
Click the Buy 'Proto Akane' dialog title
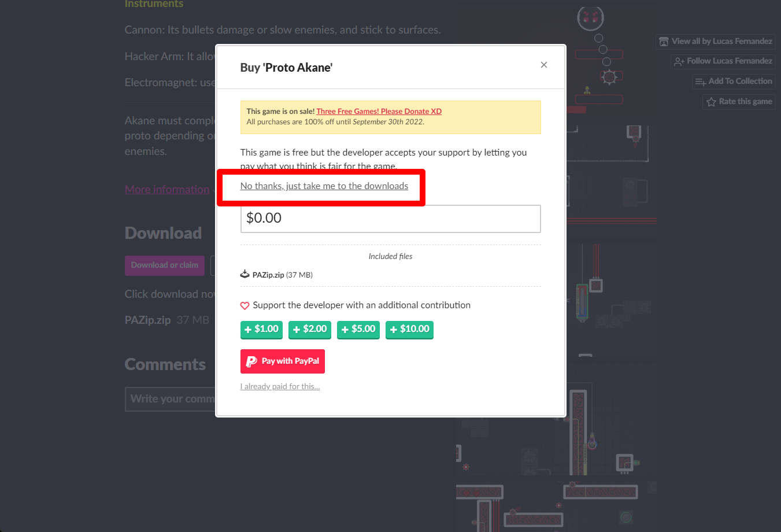pyautogui.click(x=286, y=68)
